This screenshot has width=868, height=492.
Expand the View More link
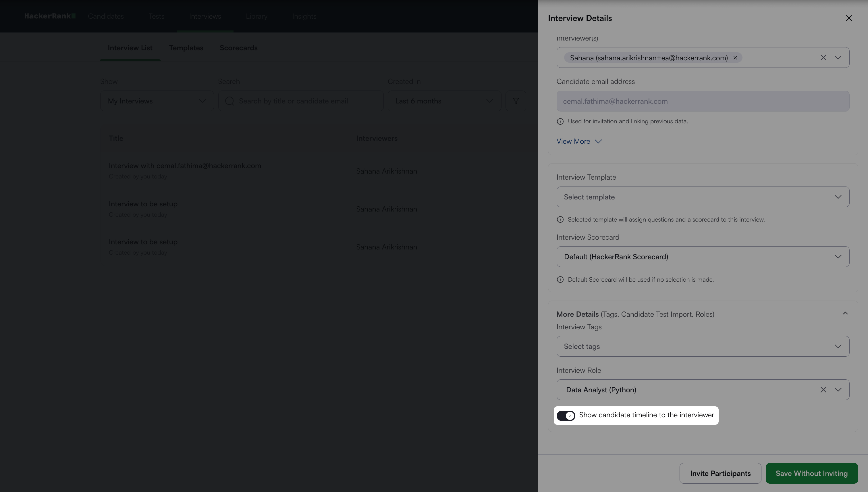click(x=579, y=142)
